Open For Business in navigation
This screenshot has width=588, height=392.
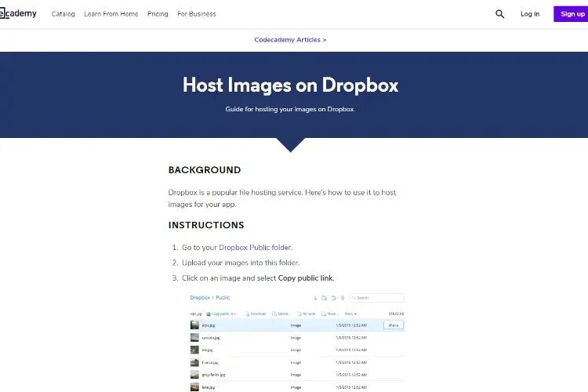(197, 14)
